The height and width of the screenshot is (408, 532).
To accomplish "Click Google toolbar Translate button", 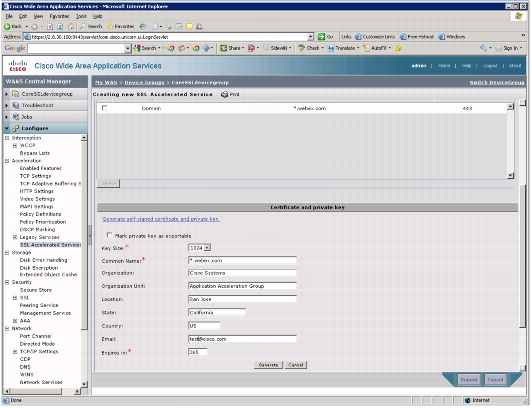I will tap(342, 48).
